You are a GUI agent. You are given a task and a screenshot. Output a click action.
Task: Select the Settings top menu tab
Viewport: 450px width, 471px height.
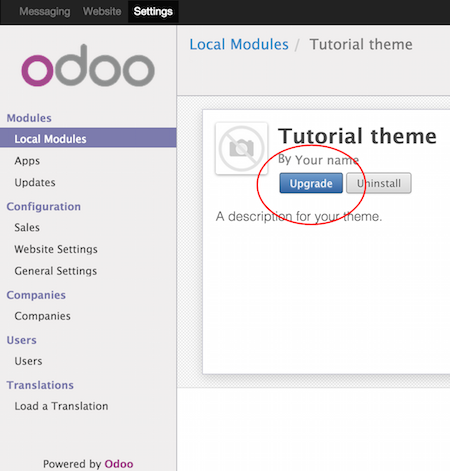tap(153, 11)
